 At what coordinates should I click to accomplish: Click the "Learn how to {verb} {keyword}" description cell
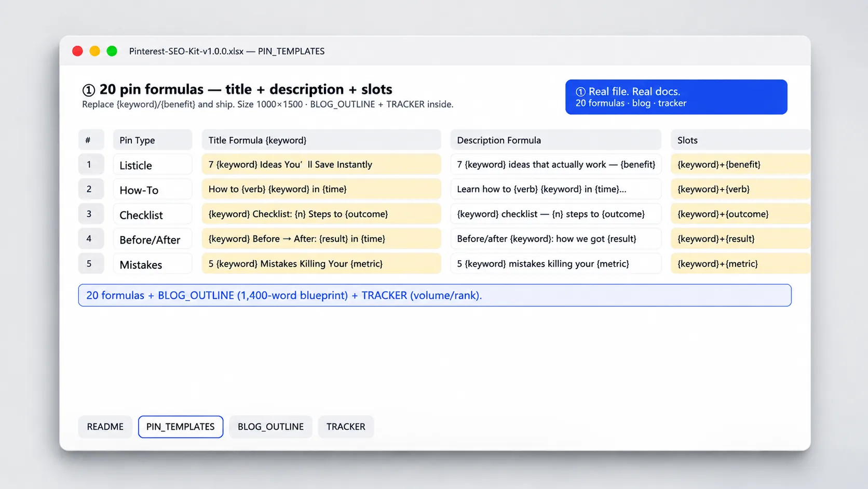[x=556, y=189]
